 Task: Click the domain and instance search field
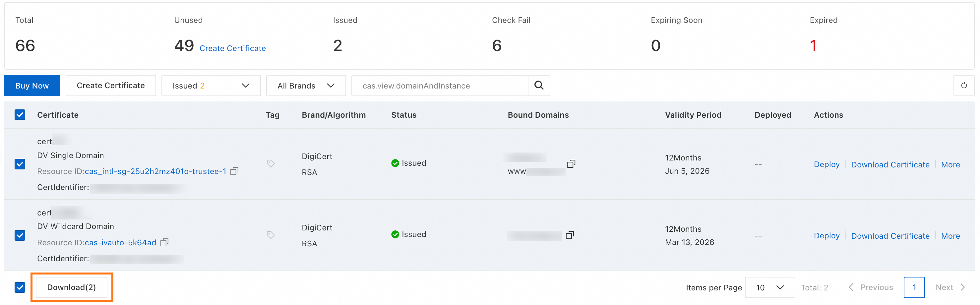[x=439, y=86]
